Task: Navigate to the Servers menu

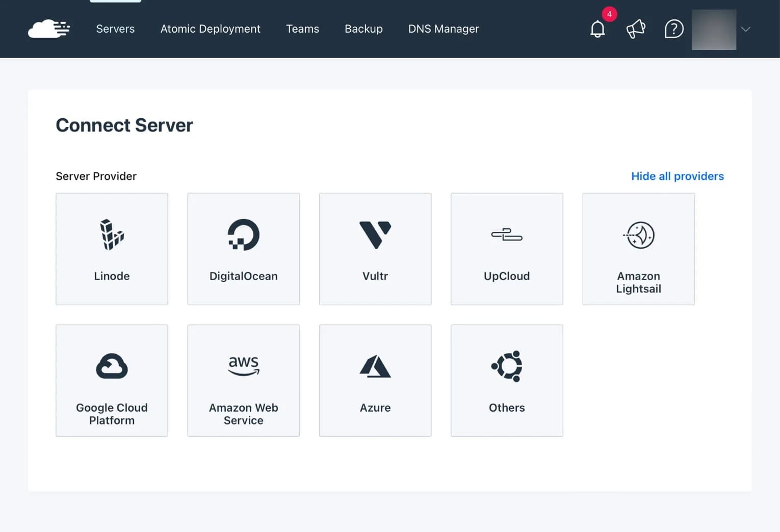Action: [x=115, y=29]
